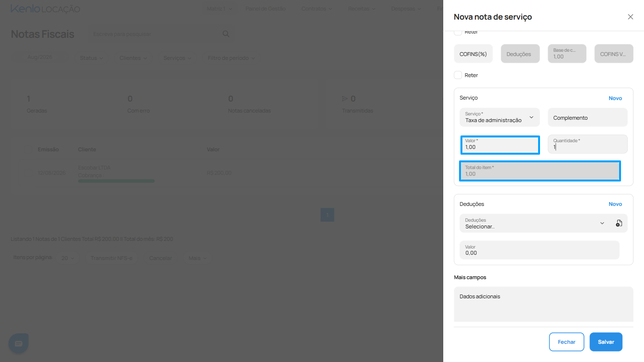Image resolution: width=644 pixels, height=362 pixels.
Task: Click the Base de cálculo field showing 1,00
Action: 567,54
